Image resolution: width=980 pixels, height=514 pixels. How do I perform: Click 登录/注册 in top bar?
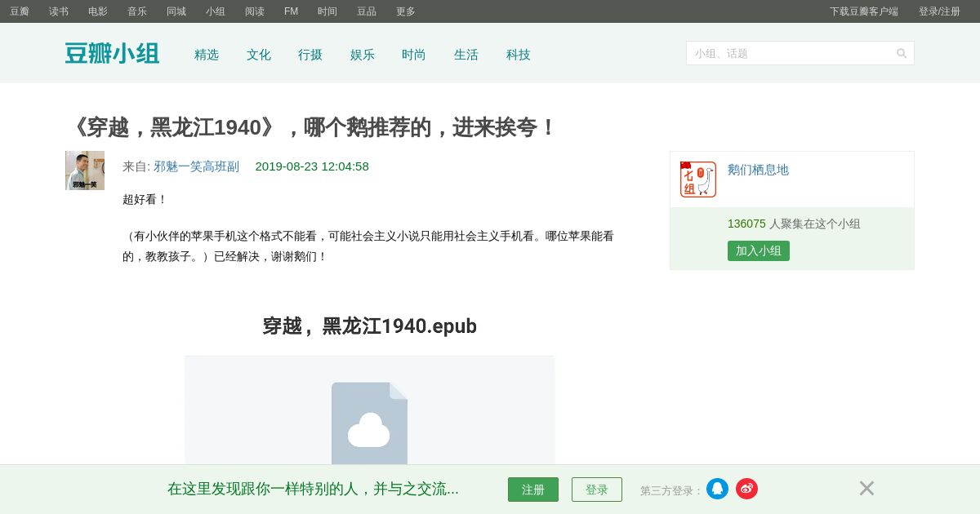939,11
